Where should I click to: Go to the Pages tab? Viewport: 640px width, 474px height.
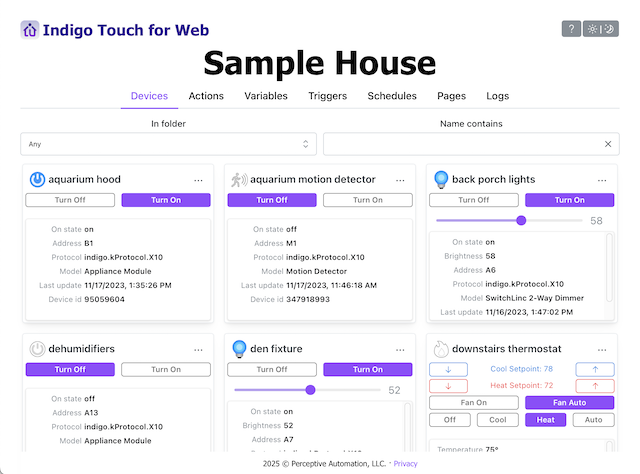[451, 96]
